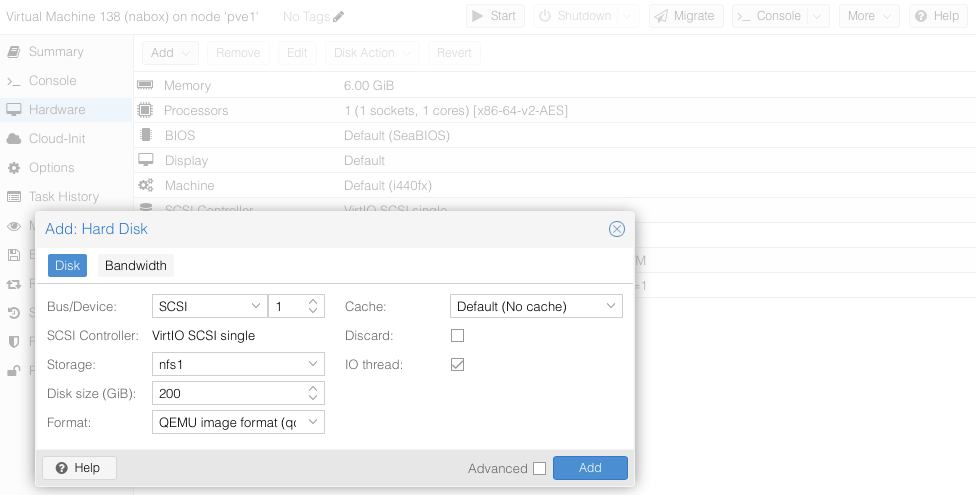
Task: Open the Cache dropdown
Action: 611,306
